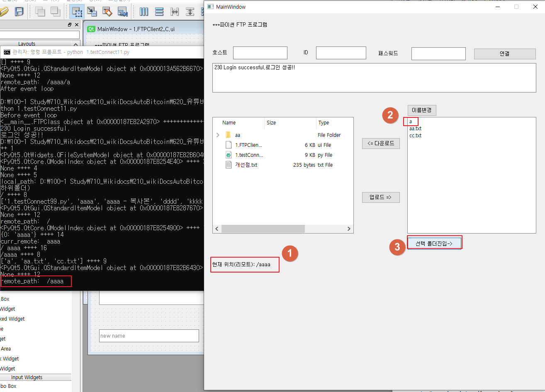The width and height of the screenshot is (545, 392).
Task: Select the '1.FTPClien...' file row name
Action: 249,145
